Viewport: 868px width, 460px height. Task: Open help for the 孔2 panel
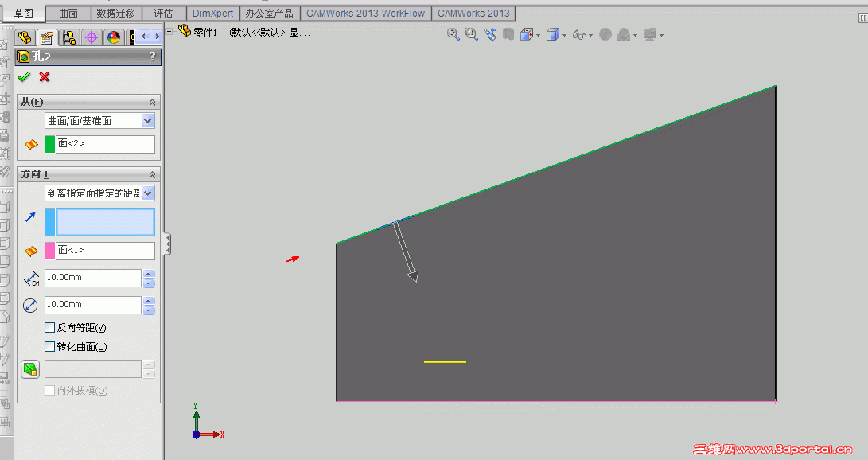(152, 56)
